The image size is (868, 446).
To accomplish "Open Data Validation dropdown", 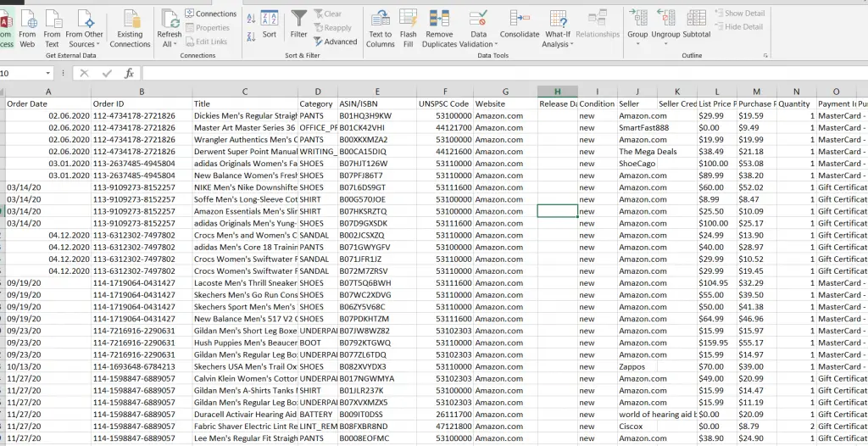I will (478, 29).
